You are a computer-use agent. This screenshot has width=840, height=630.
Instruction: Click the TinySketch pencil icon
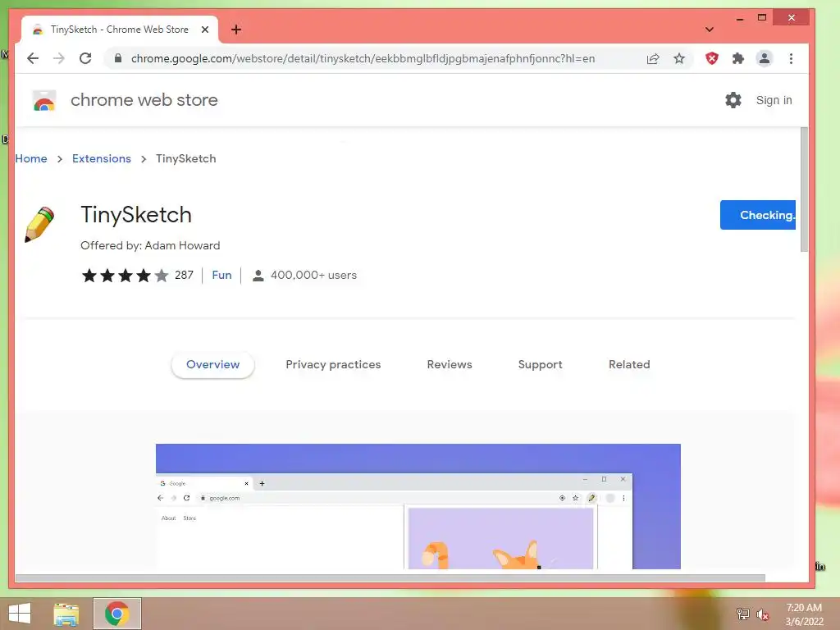coord(39,225)
